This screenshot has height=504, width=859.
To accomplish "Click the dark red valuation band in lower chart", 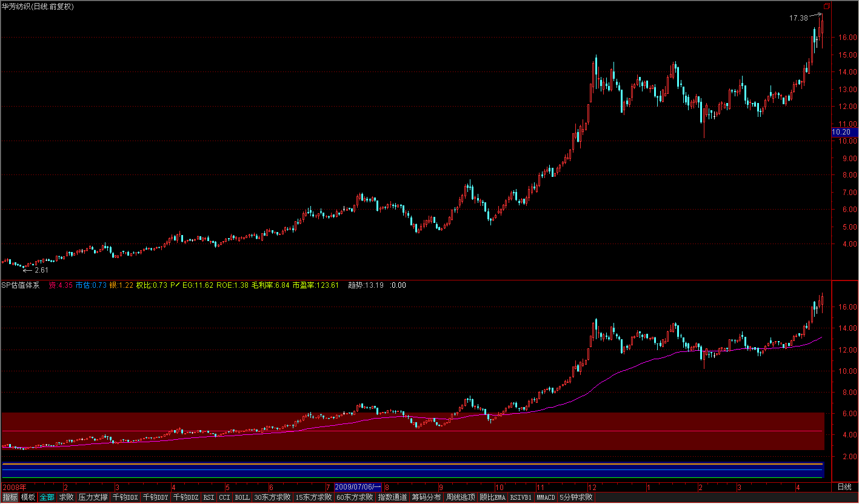I will coord(413,431).
